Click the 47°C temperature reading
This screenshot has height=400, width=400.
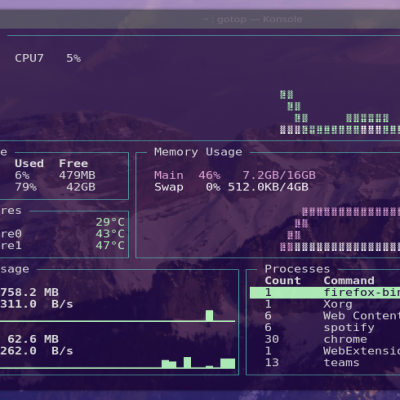110,245
